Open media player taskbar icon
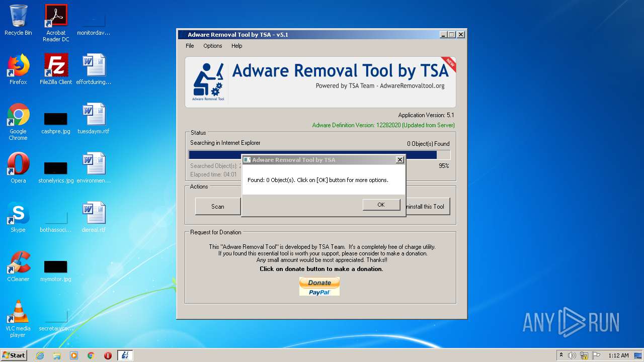Image resolution: width=644 pixels, height=362 pixels. (74, 355)
